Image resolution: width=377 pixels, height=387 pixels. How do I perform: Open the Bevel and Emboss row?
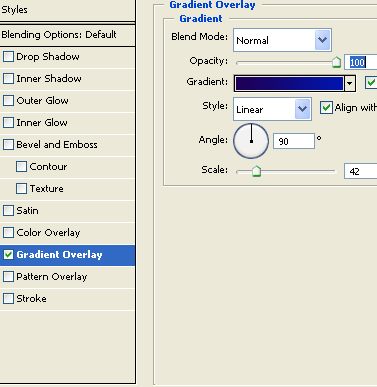point(67,145)
